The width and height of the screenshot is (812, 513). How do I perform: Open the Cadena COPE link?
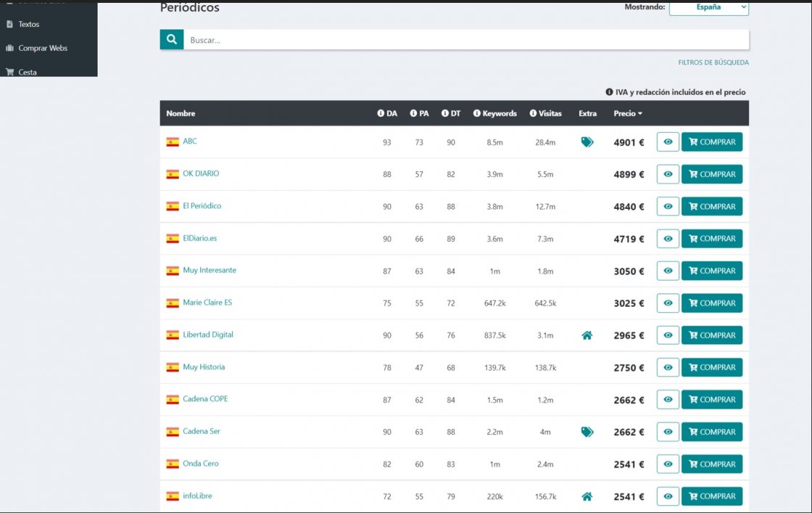pos(205,399)
